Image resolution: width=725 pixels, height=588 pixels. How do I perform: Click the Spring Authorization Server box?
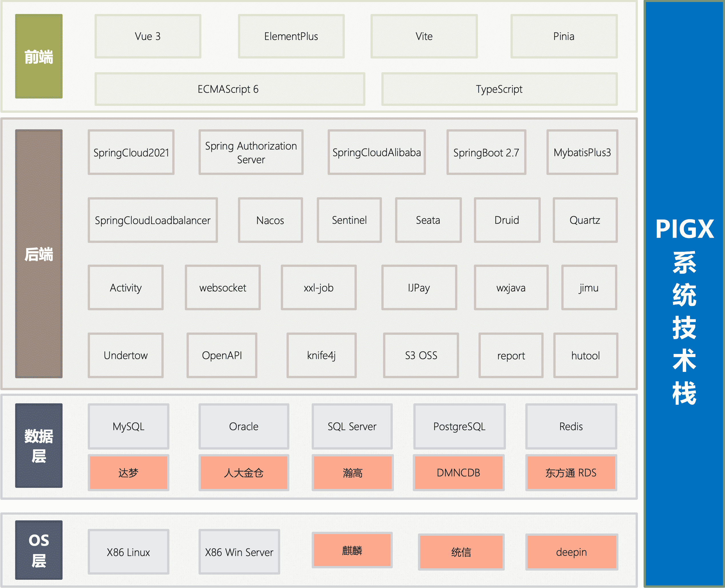(x=251, y=152)
